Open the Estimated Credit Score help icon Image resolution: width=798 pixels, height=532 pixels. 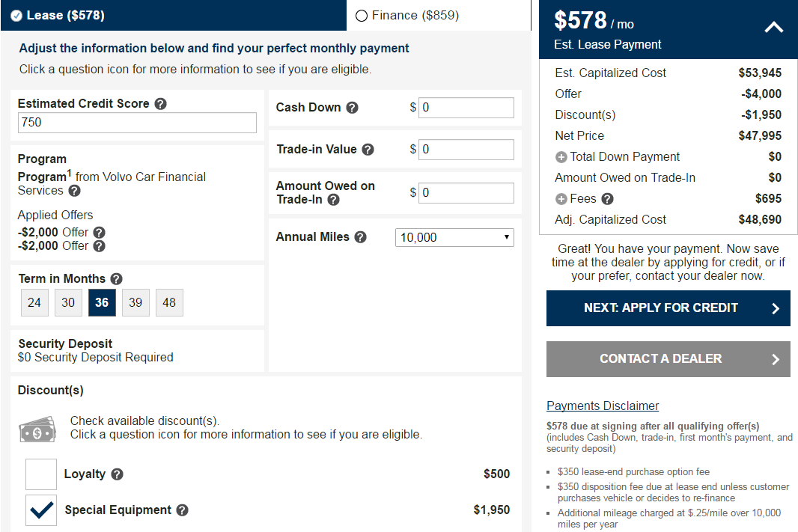pyautogui.click(x=160, y=103)
